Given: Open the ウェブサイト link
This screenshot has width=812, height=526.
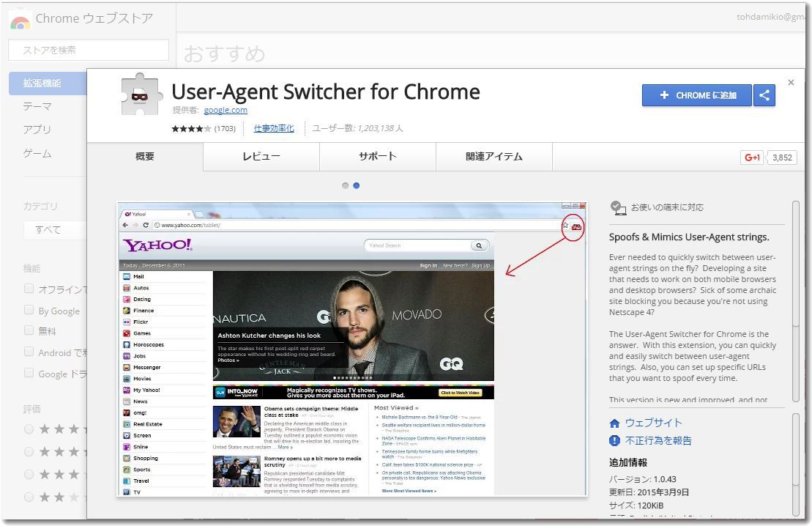Looking at the screenshot, I should (654, 423).
